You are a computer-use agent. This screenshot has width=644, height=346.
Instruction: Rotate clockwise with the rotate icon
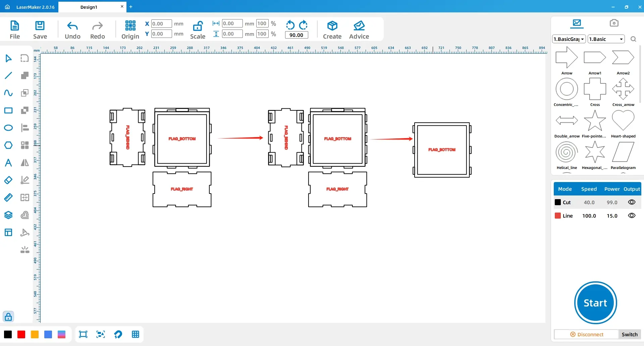tap(303, 25)
